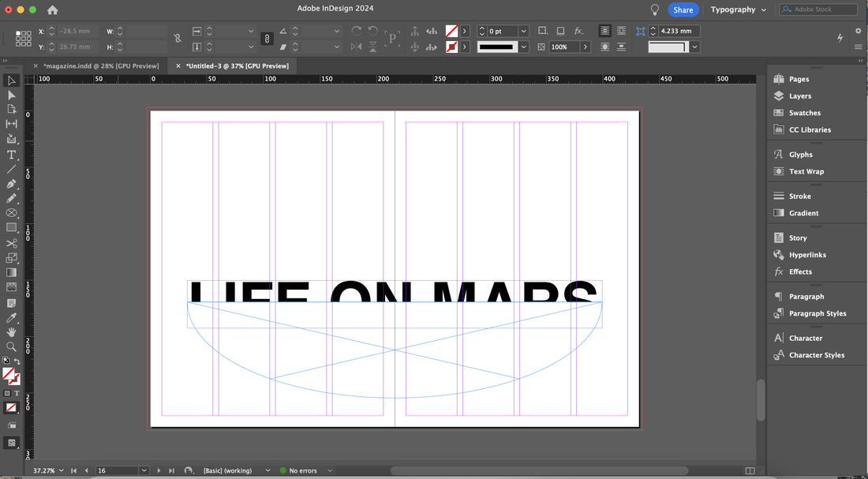Rotate 90° clockwise
Viewport: 868px width, 479px height.
pos(357,31)
